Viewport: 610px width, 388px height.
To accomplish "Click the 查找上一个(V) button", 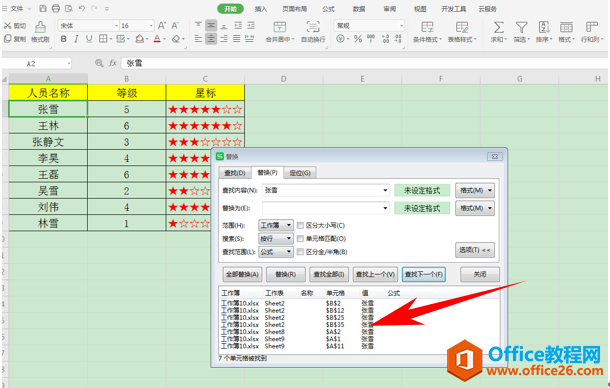I will 375,274.
